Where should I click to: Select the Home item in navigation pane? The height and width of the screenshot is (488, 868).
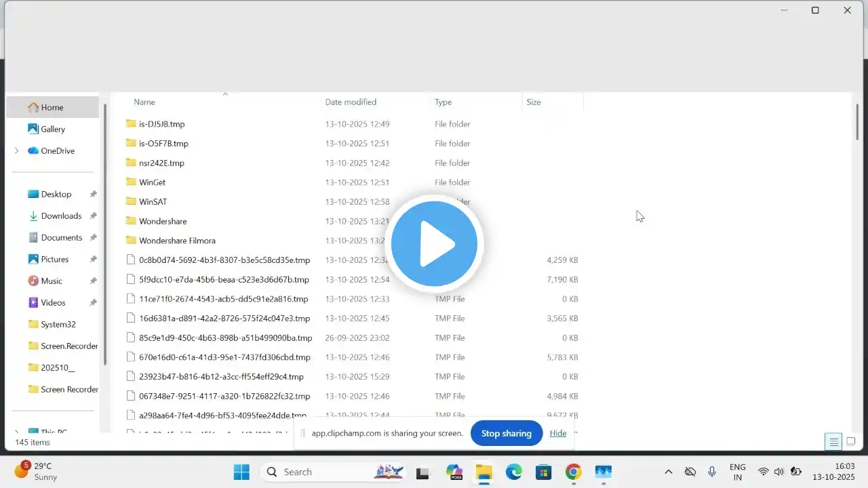pyautogui.click(x=52, y=107)
